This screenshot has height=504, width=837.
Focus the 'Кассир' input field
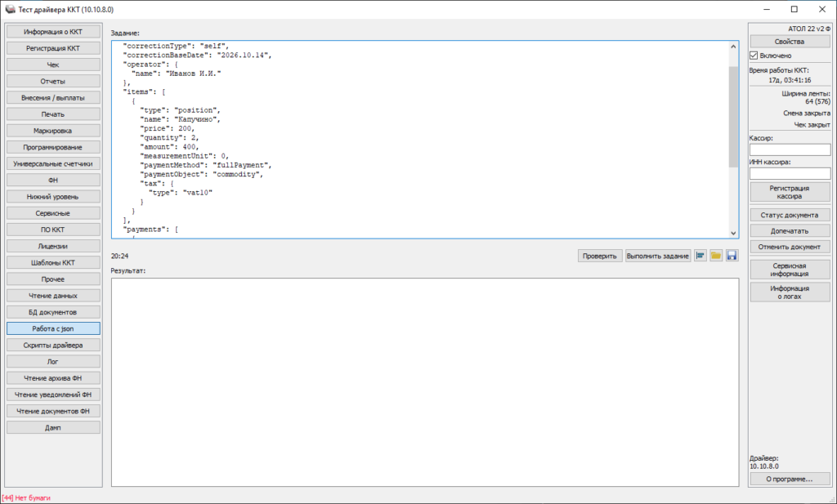790,149
